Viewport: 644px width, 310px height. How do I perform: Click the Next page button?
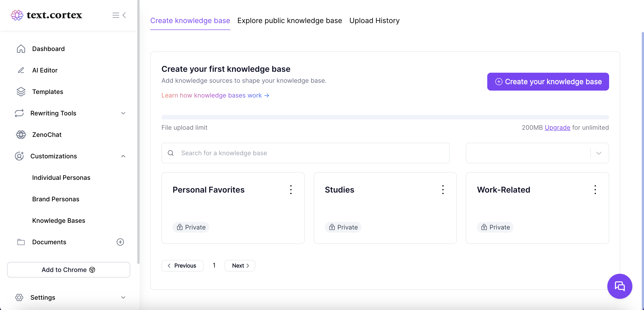pos(240,266)
